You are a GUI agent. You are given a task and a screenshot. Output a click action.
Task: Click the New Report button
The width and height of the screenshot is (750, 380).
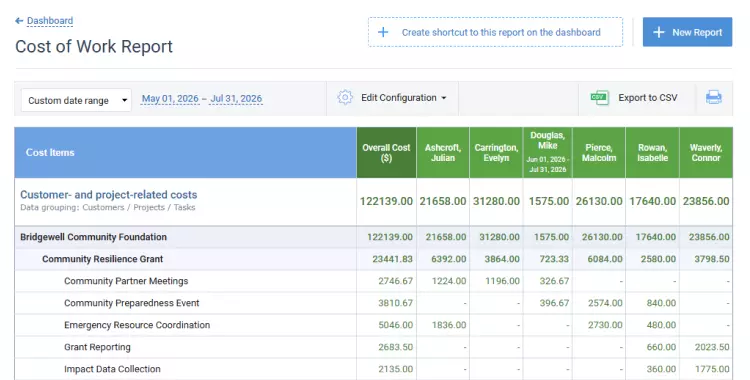click(687, 32)
